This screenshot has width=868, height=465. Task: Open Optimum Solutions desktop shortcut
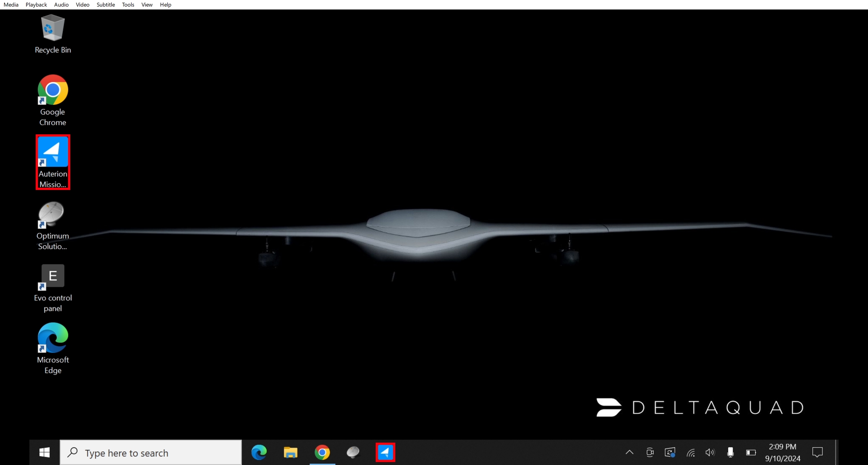click(52, 225)
